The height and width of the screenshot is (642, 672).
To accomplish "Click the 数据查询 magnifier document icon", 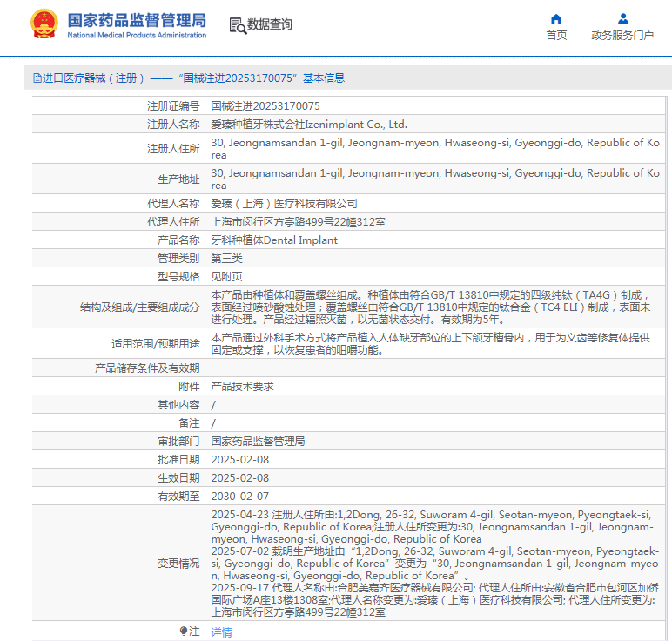I will coord(237,25).
